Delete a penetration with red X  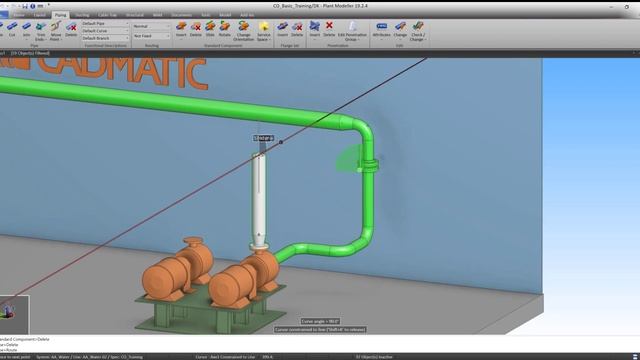[x=329, y=30]
